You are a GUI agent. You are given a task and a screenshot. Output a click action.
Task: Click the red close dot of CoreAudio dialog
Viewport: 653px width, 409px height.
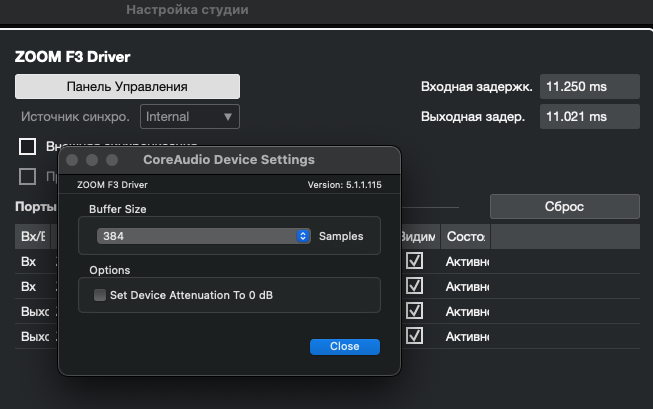73,160
